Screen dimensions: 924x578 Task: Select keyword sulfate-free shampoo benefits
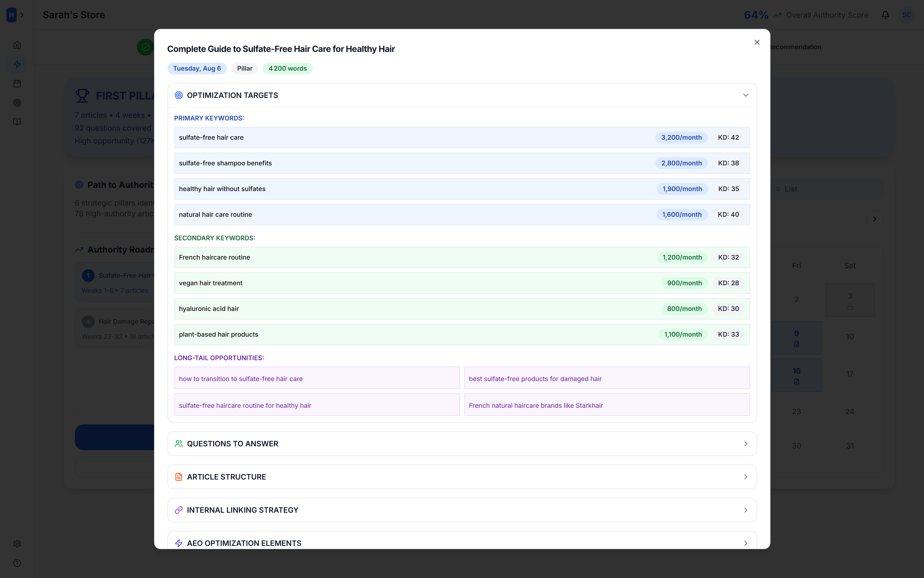point(462,163)
